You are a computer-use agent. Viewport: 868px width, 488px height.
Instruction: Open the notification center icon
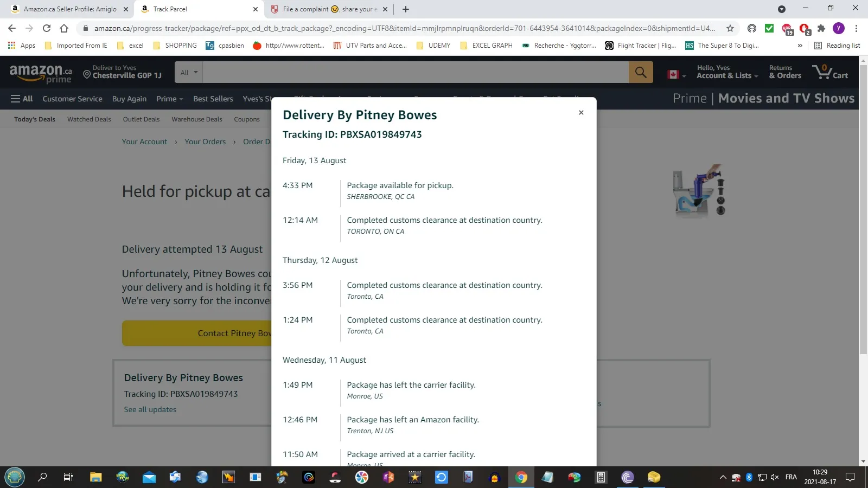coord(850,477)
